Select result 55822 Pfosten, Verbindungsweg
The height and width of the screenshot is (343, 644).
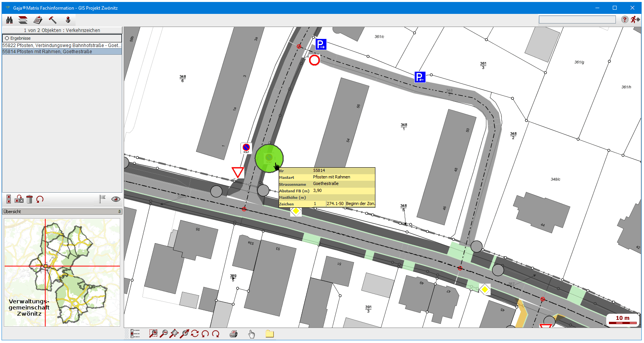62,45
